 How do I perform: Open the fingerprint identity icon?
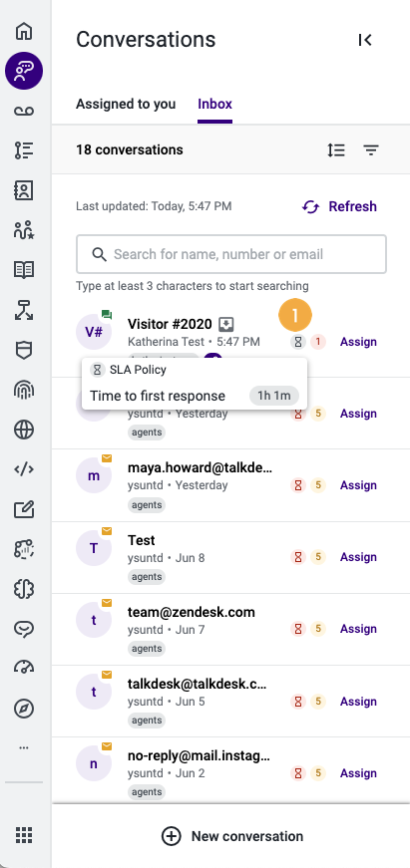[24, 390]
